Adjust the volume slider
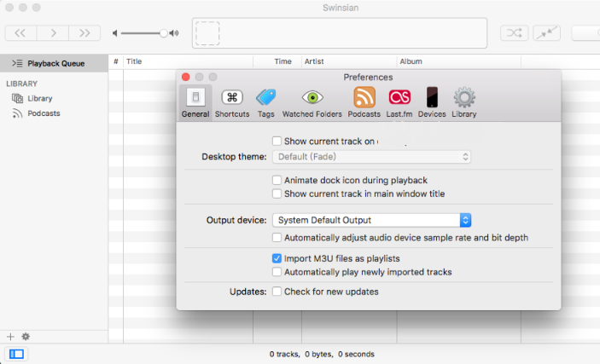The width and height of the screenshot is (600, 364). [143, 33]
